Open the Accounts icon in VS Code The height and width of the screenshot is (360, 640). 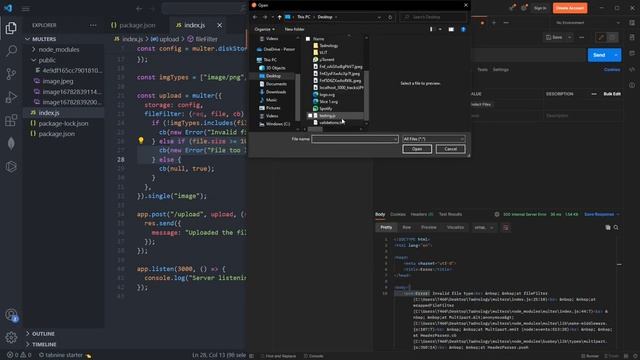pyautogui.click(x=11, y=315)
